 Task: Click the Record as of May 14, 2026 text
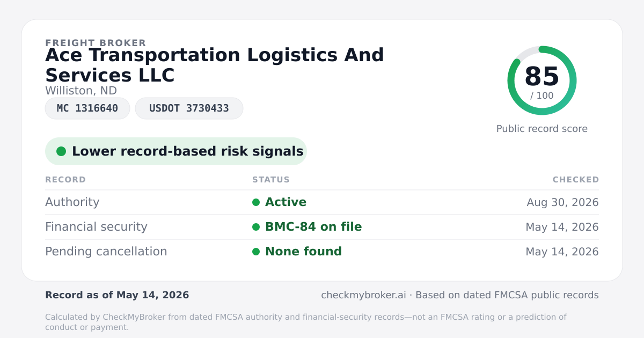(x=117, y=295)
